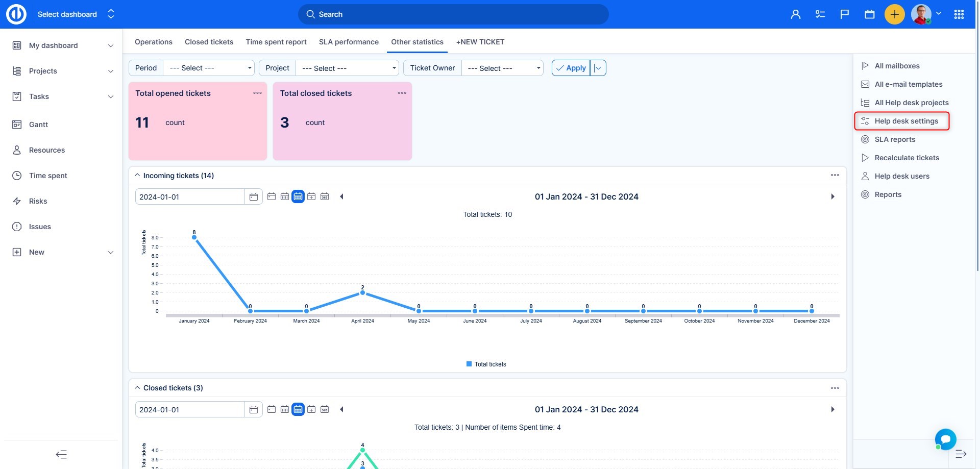Open the calendar icon in top bar

(870, 14)
